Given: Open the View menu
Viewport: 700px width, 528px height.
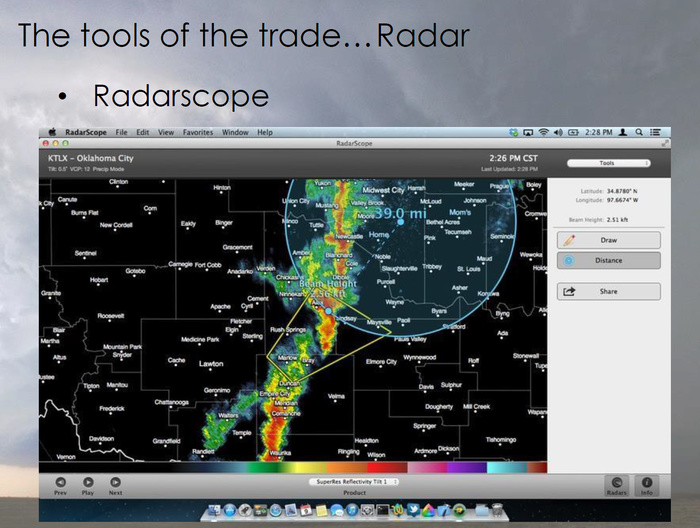Looking at the screenshot, I should point(166,132).
